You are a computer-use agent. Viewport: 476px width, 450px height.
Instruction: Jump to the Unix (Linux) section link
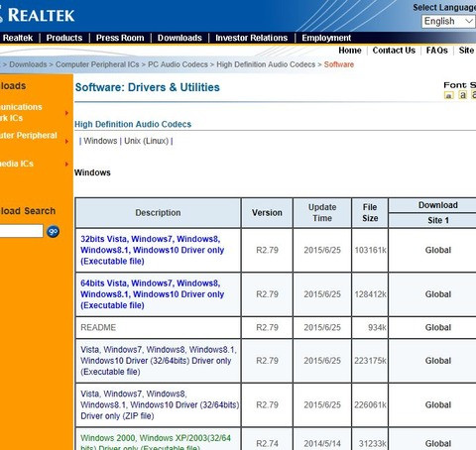147,141
